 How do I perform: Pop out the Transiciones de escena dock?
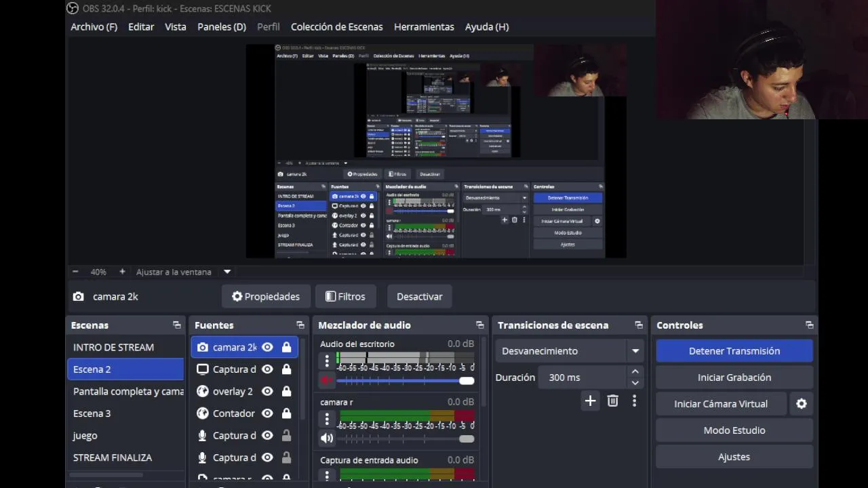(639, 325)
